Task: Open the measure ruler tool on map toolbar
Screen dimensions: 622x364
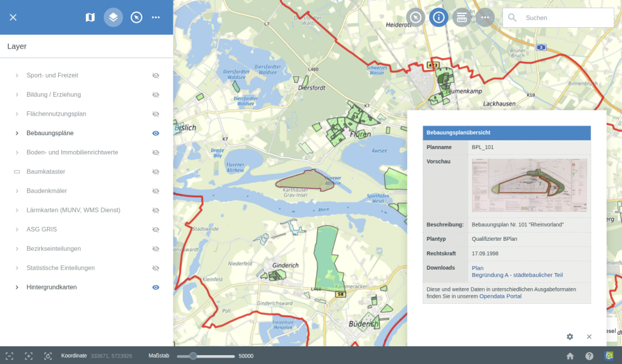Action: tap(462, 17)
